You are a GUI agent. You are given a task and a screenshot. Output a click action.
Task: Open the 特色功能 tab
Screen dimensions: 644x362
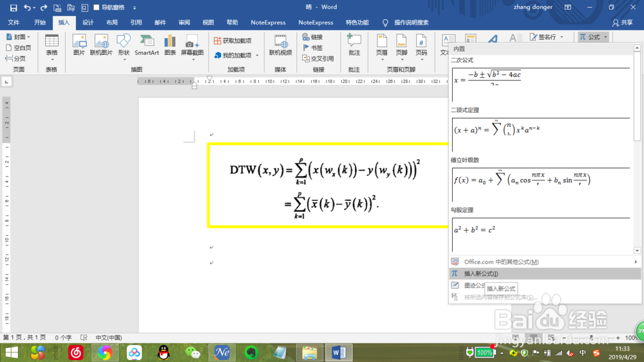tap(357, 23)
